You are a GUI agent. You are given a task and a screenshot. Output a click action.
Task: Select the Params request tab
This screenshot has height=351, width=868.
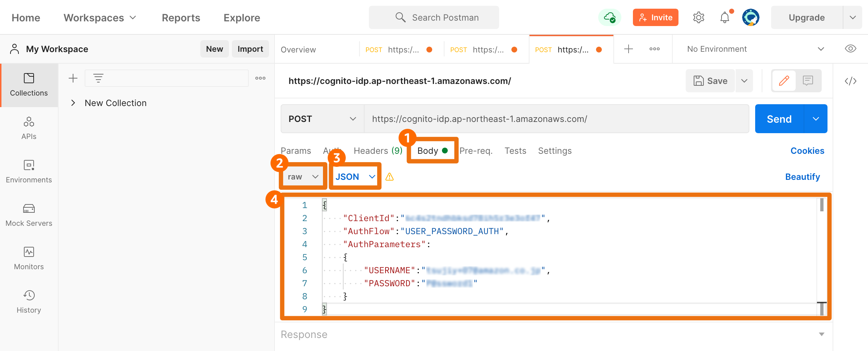296,151
